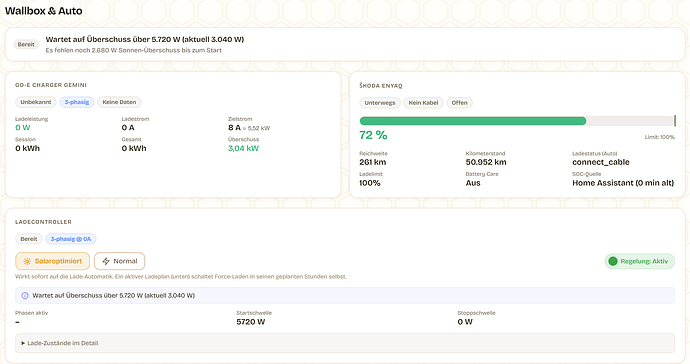Viewport: 690px width, 364px height.
Task: Click the GO-E CHARGER GEMINI card title
Action: (51, 85)
